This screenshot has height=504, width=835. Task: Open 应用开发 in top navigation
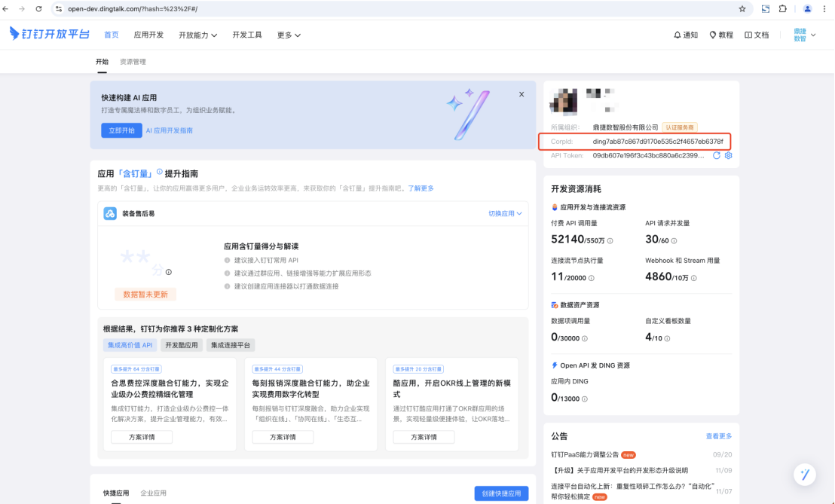[148, 35]
